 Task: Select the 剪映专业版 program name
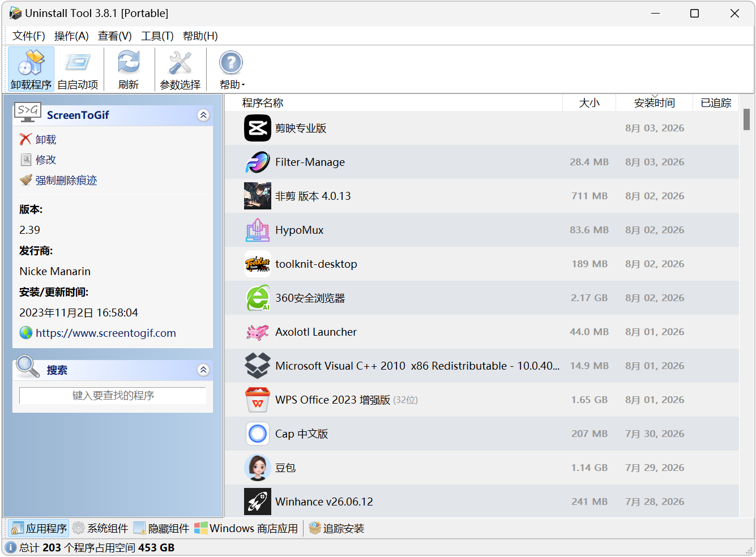(301, 128)
